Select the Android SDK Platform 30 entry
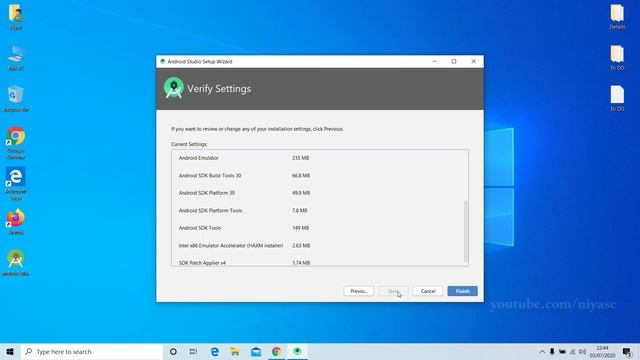 pyautogui.click(x=207, y=193)
